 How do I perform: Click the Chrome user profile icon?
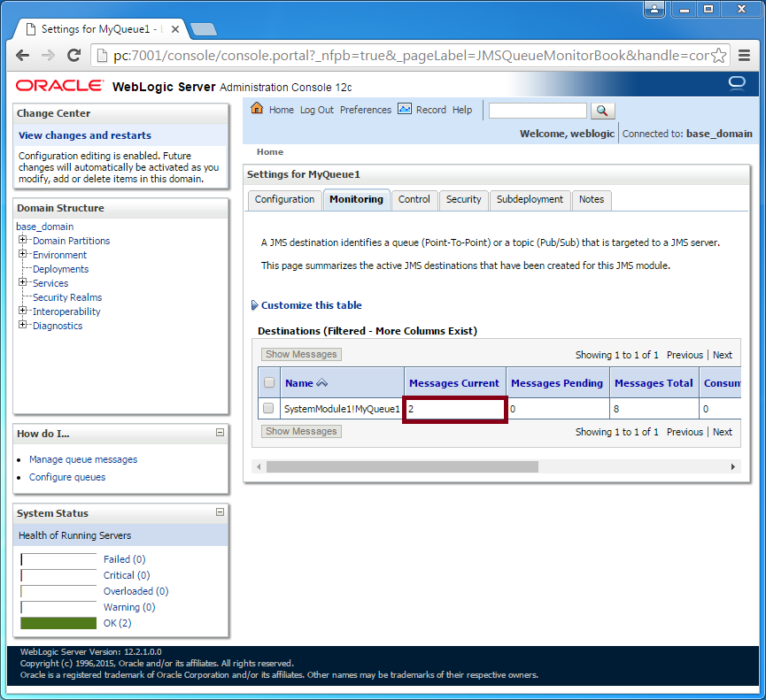click(x=654, y=9)
